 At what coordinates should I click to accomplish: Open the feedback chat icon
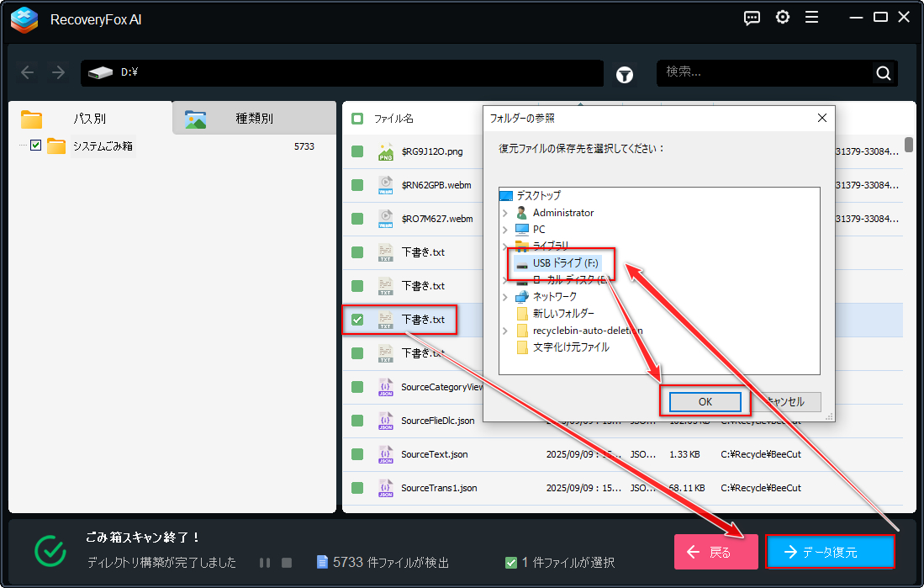point(752,18)
